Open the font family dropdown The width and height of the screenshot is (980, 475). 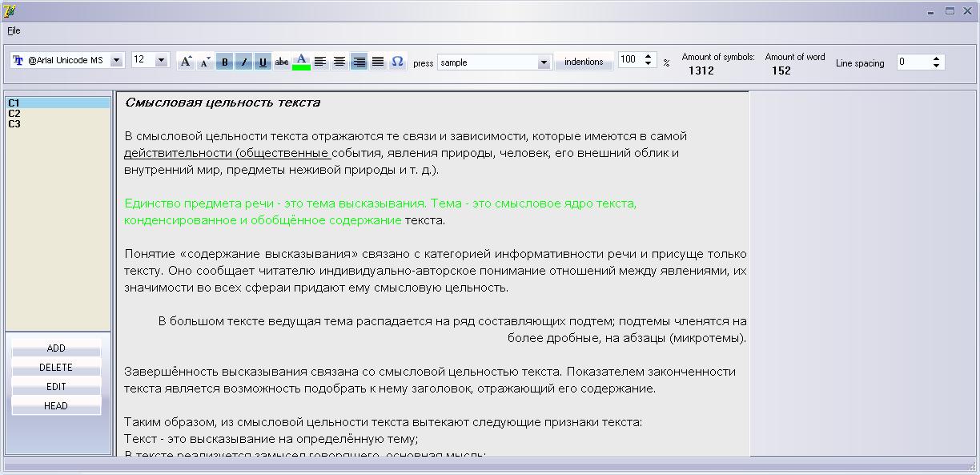[114, 59]
